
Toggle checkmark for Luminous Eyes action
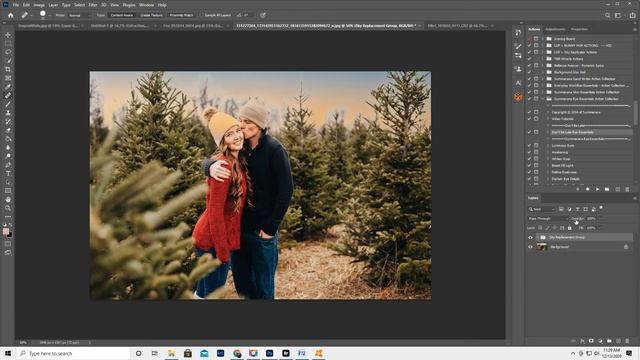(x=529, y=145)
